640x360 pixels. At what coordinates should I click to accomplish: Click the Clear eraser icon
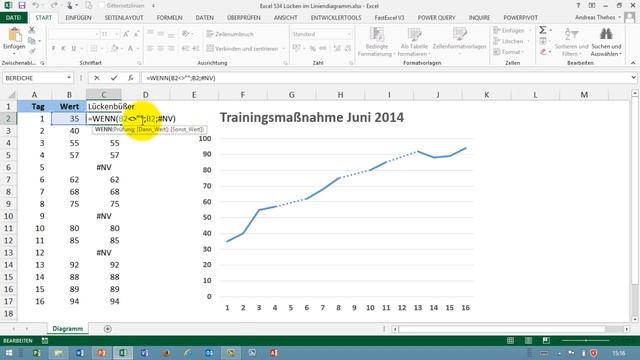[543, 51]
